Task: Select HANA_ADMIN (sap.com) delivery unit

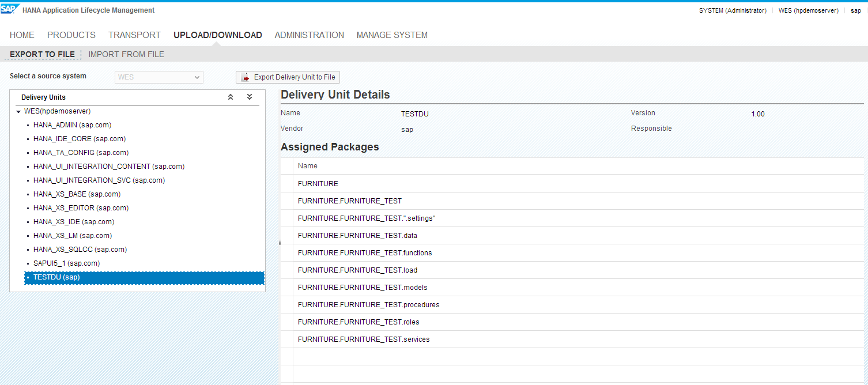Action: [x=72, y=125]
